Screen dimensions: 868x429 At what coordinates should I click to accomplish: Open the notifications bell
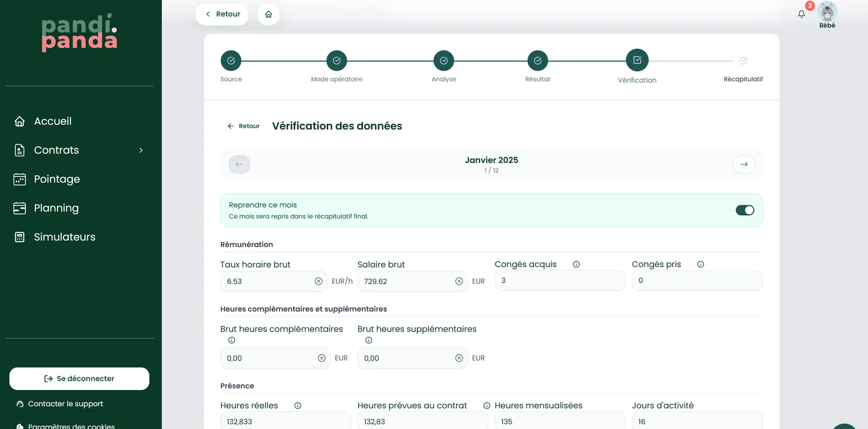coord(801,14)
